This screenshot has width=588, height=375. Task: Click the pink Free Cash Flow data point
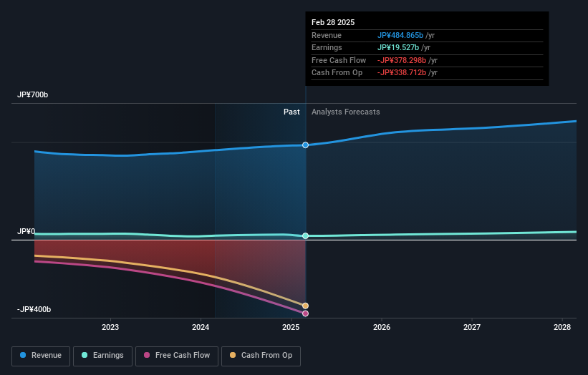click(305, 313)
